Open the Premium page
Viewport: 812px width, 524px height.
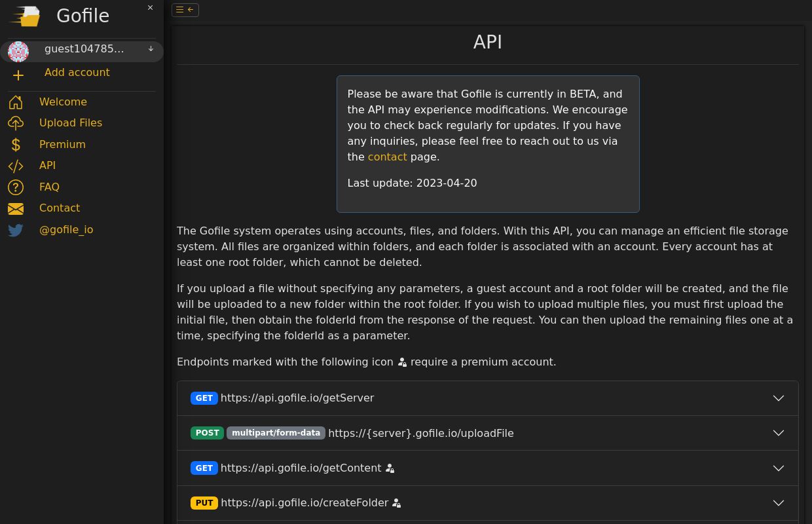[62, 145]
